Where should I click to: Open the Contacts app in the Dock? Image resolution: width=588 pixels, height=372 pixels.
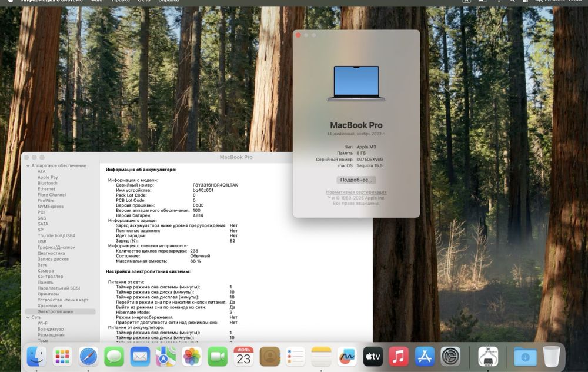[270, 356]
